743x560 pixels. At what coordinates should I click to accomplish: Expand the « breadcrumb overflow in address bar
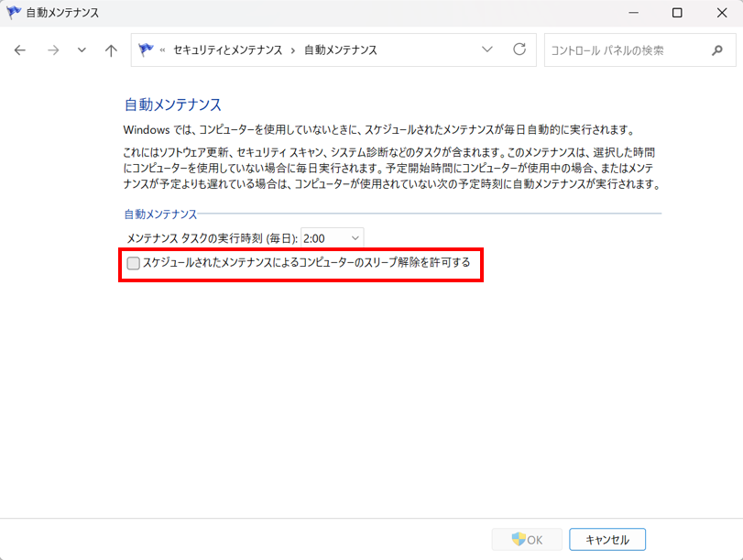[x=163, y=50]
